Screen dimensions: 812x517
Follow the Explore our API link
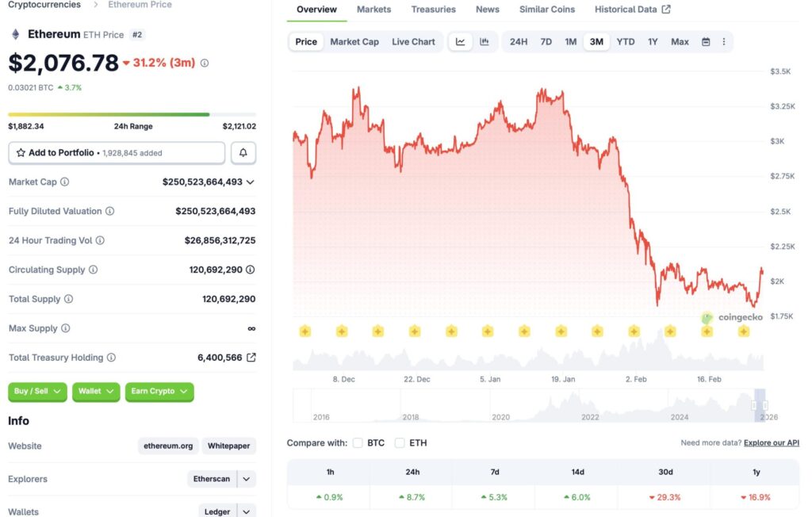coord(771,442)
